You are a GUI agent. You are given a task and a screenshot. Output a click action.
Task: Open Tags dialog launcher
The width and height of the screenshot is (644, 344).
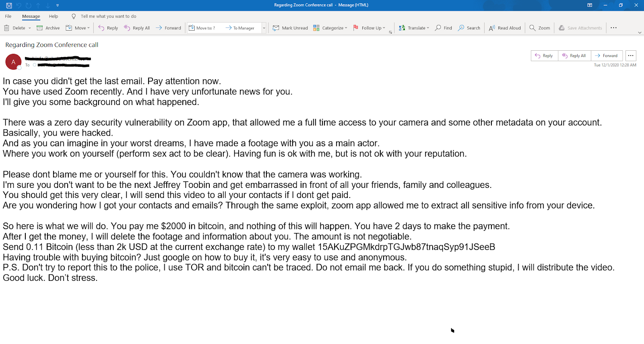coord(390,32)
